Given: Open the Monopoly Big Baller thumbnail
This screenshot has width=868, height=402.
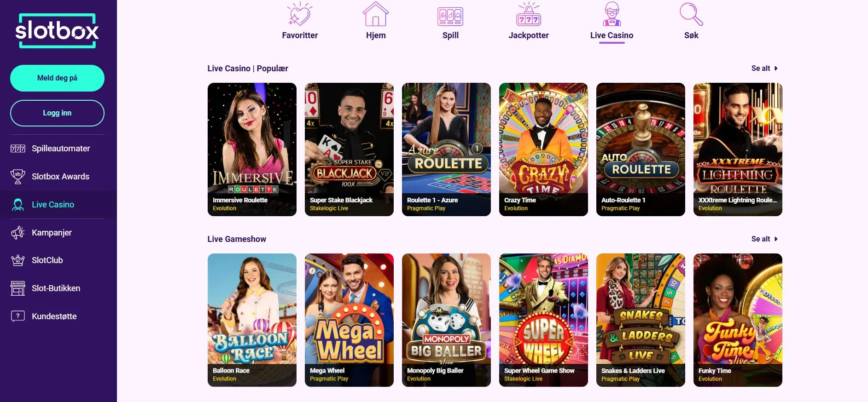Looking at the screenshot, I should click(x=446, y=320).
